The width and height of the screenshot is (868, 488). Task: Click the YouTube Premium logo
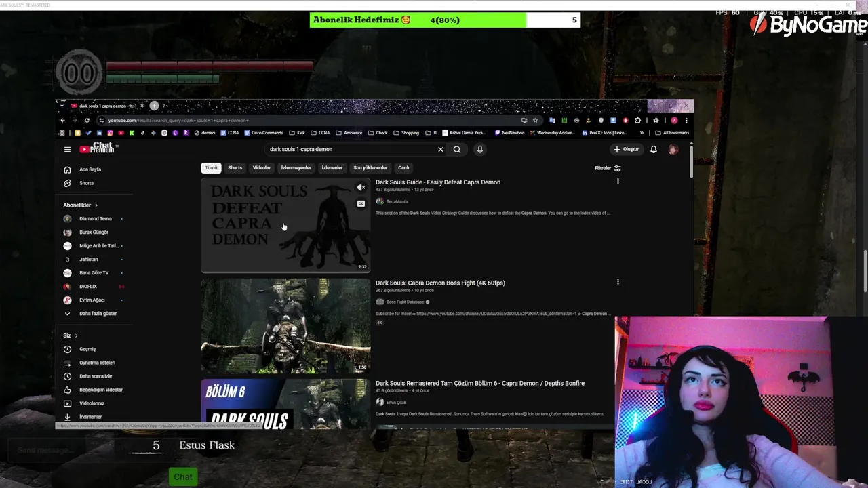click(x=99, y=148)
